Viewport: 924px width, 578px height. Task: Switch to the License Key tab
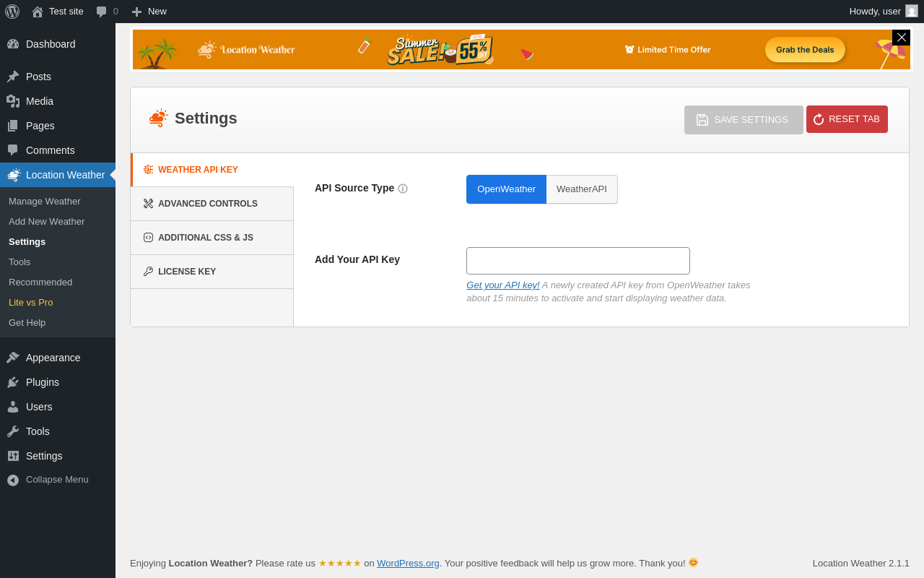[x=212, y=272]
